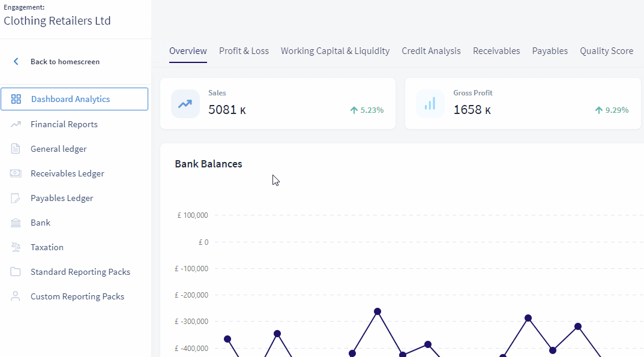Click the £ 100,000 axis label

[193, 215]
